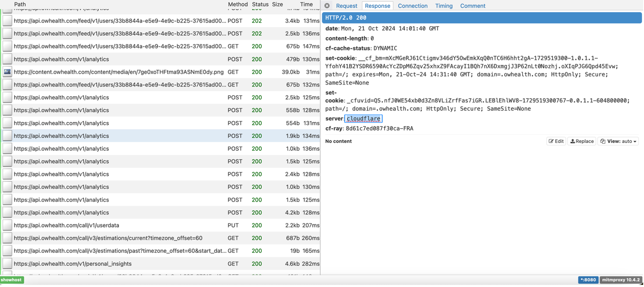Click the icon of the PUT userdata flow
The image size is (644, 287).
click(7, 225)
